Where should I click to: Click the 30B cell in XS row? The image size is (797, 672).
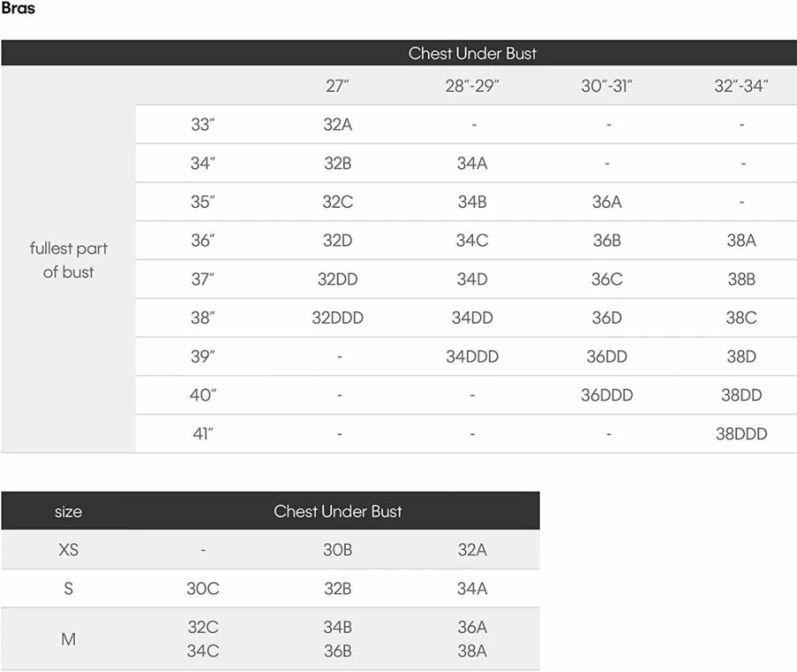coord(338,550)
